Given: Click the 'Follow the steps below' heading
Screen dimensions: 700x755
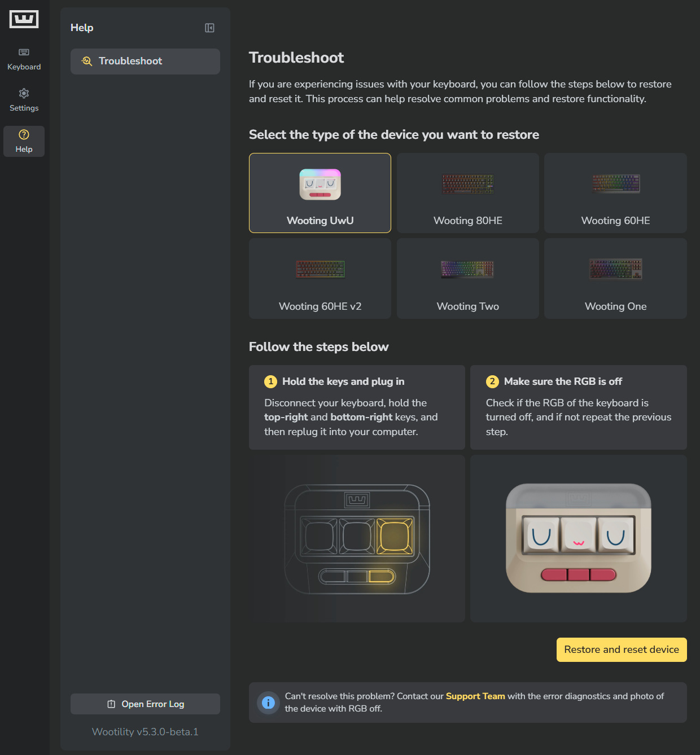Looking at the screenshot, I should click(319, 347).
